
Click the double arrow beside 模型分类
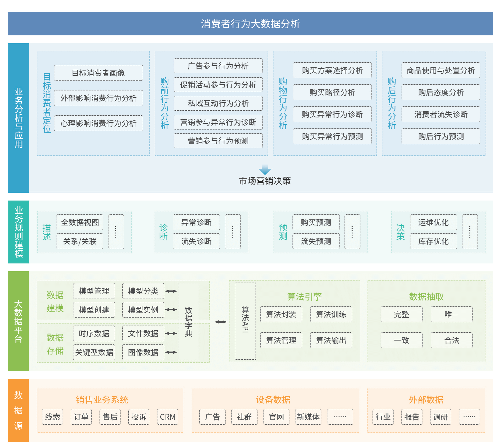tap(171, 291)
